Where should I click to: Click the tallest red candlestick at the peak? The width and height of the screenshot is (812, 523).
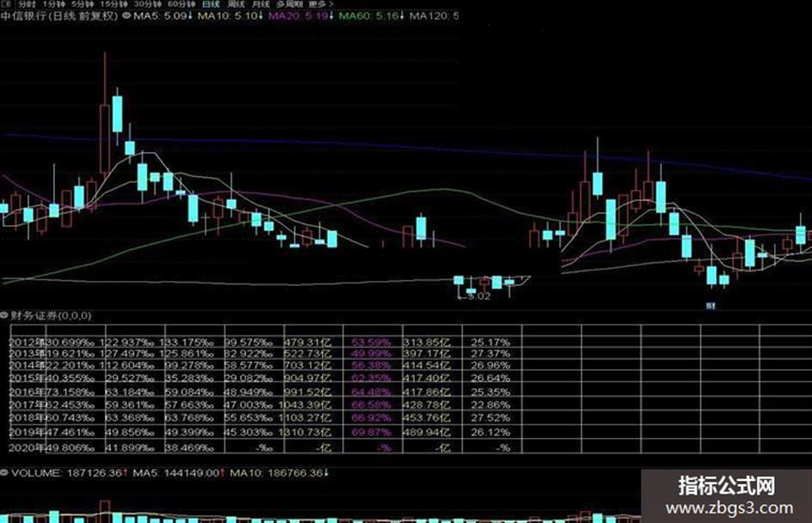click(105, 139)
